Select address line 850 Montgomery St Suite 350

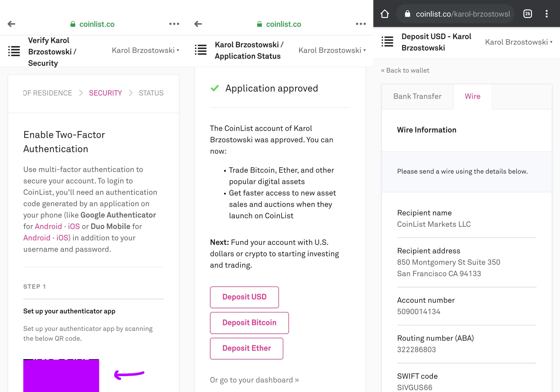449,262
